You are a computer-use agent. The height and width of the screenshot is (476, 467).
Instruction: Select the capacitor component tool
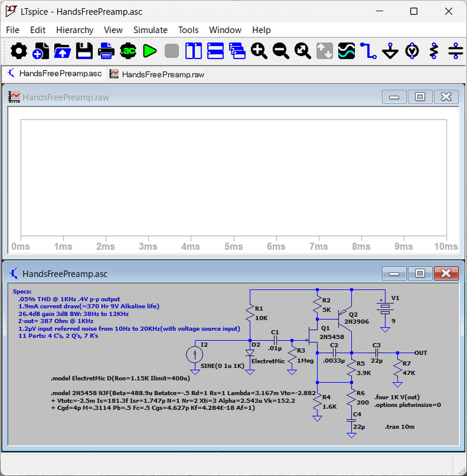coord(456,51)
